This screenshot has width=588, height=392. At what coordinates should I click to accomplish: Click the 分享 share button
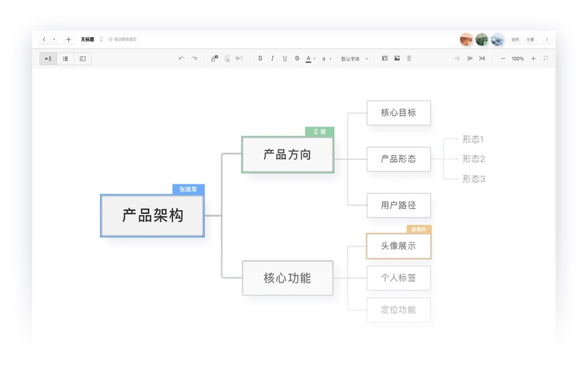point(530,39)
